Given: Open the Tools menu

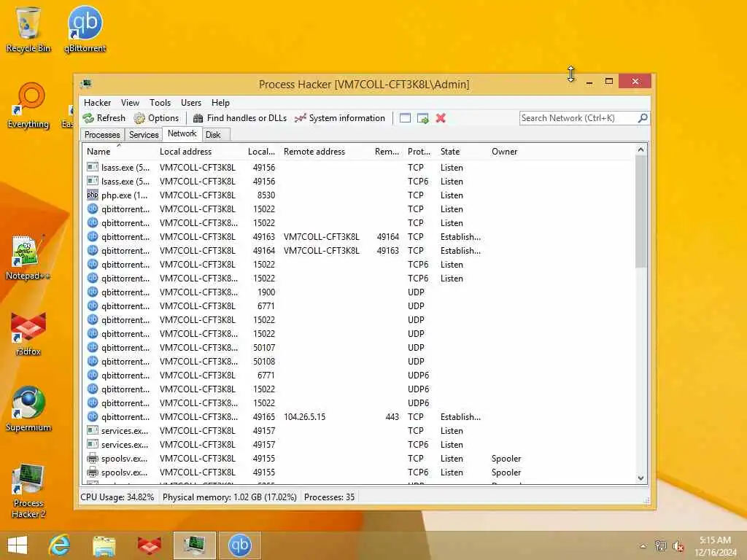Looking at the screenshot, I should point(160,102).
